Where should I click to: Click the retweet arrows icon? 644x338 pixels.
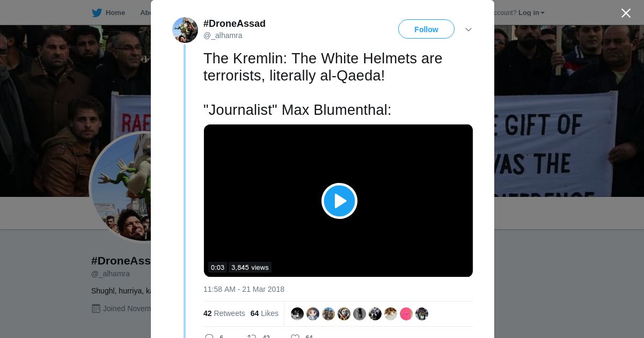pyautogui.click(x=251, y=336)
